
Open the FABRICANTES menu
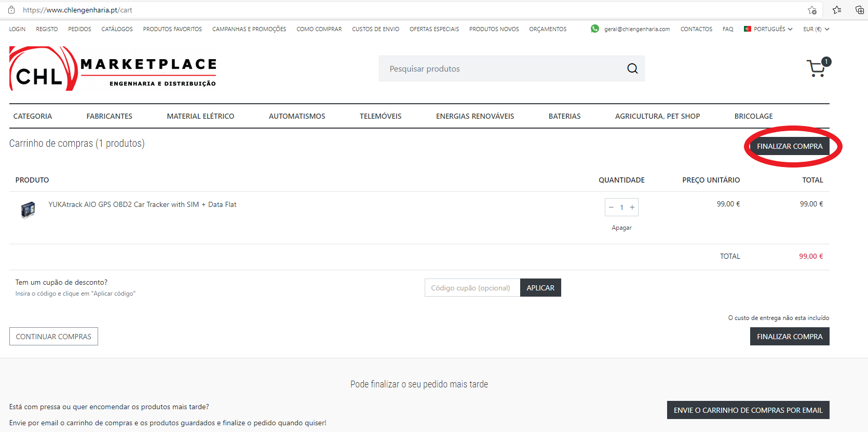point(110,116)
